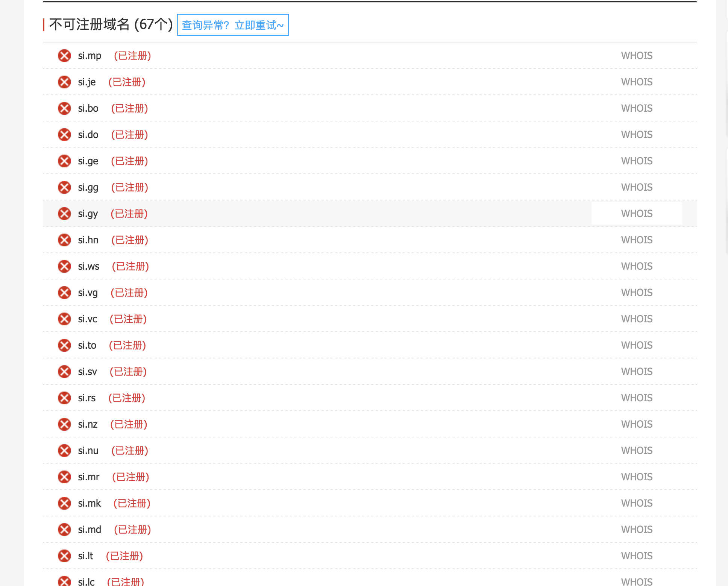Screen dimensions: 728x586
Task: Open WHOIS for si.md
Action: [637, 530]
